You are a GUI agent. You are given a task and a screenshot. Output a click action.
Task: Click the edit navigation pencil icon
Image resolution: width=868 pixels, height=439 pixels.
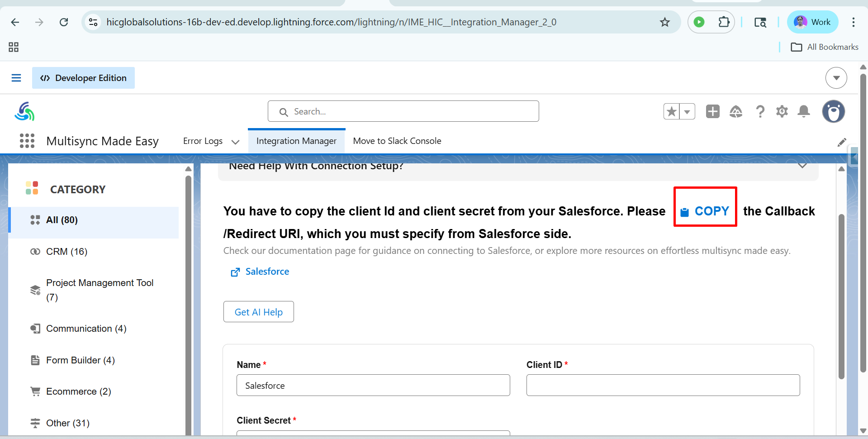[x=841, y=143]
